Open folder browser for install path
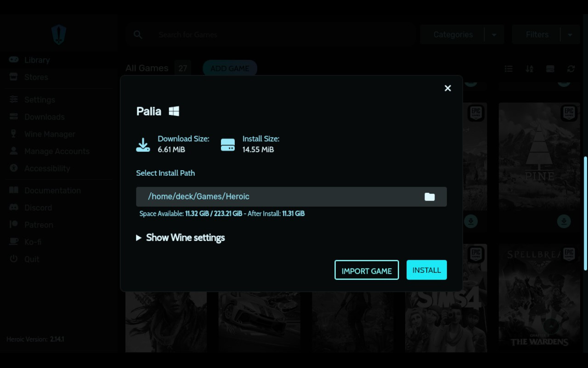The width and height of the screenshot is (588, 368). pyautogui.click(x=430, y=197)
